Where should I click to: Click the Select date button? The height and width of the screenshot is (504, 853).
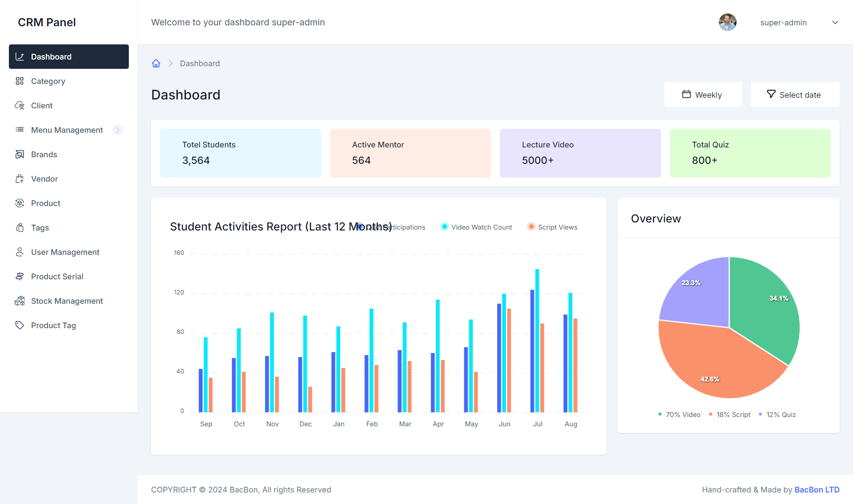pyautogui.click(x=795, y=94)
